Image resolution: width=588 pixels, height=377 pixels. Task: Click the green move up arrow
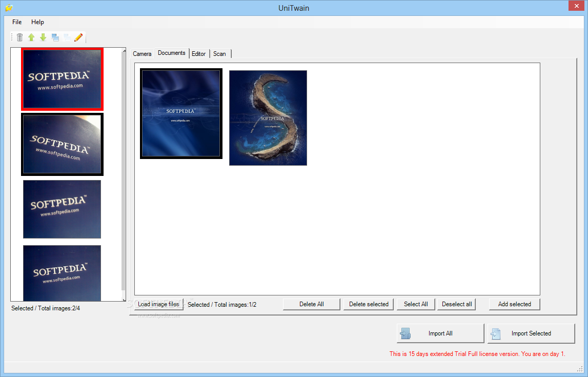pos(31,37)
